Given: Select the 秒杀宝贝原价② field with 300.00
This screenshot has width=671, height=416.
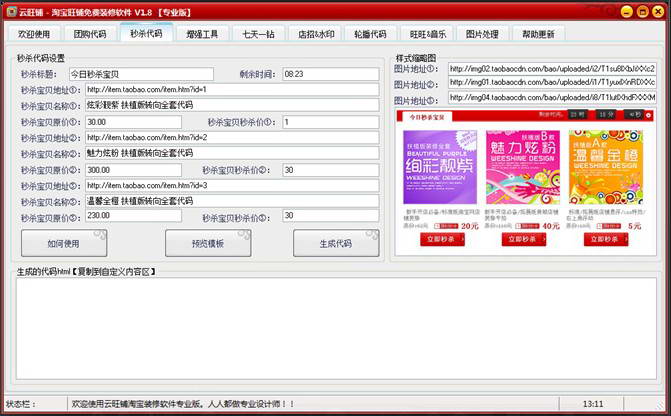Looking at the screenshot, I should pos(134,170).
